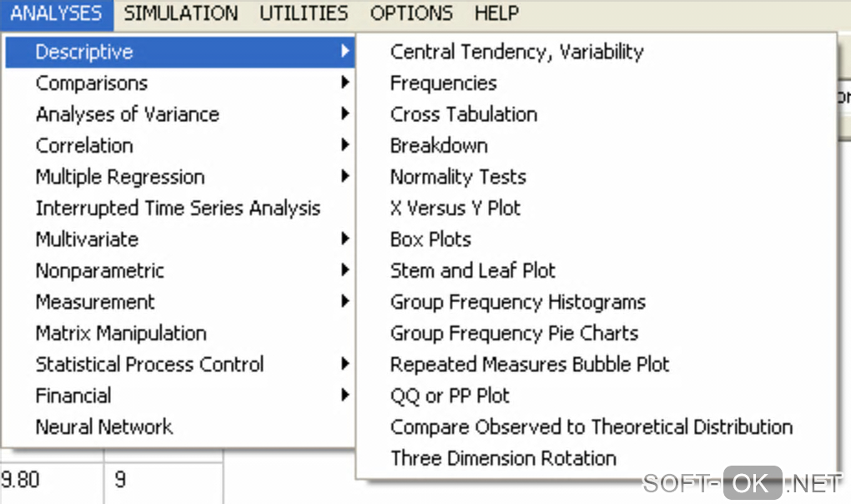The height and width of the screenshot is (504, 851).
Task: Click Cross Tabulation option
Action: click(463, 114)
